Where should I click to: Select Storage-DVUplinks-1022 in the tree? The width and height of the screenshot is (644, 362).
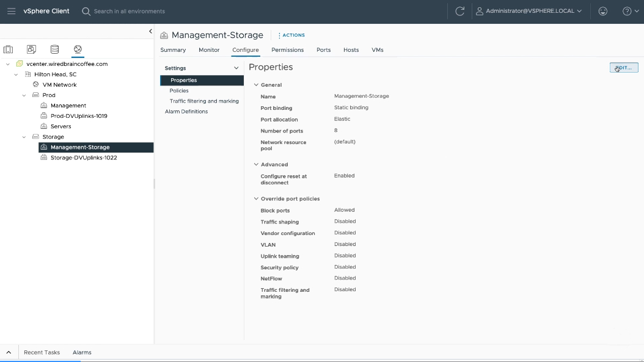[x=83, y=157]
